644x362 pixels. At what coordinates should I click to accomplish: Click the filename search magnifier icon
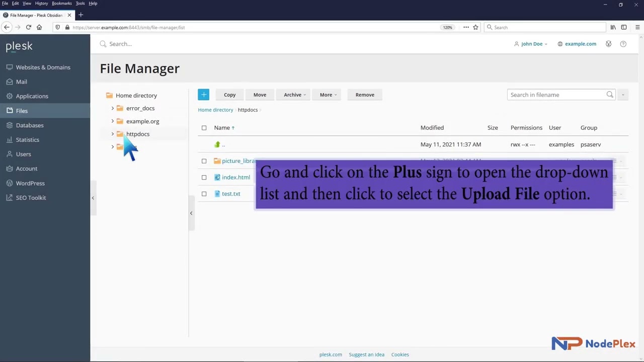[x=610, y=95]
